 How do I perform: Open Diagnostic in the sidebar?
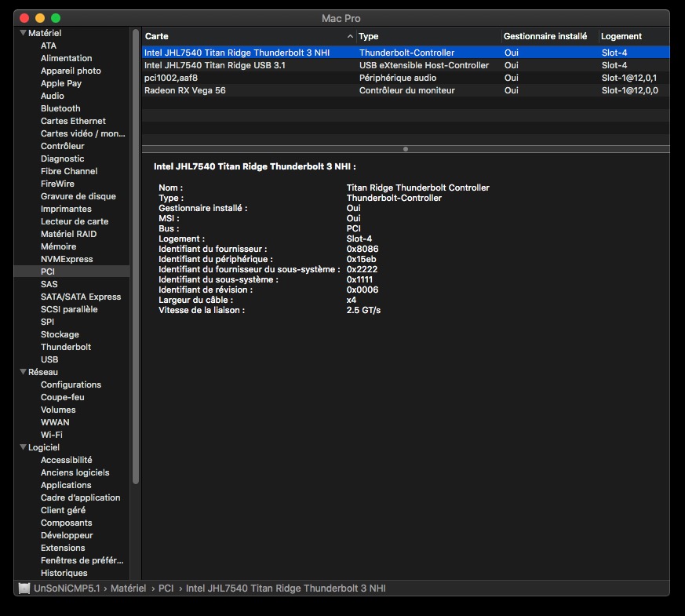63,159
